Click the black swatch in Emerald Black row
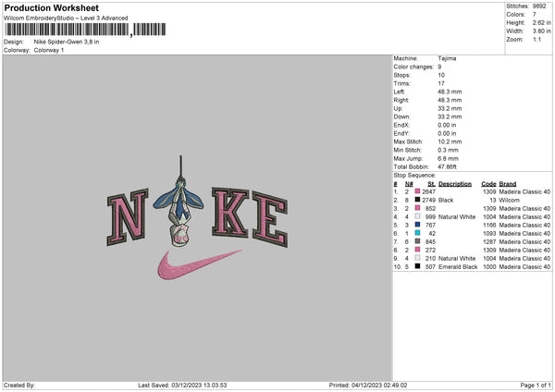Screen dimensions: 555x392 pyautogui.click(x=418, y=266)
